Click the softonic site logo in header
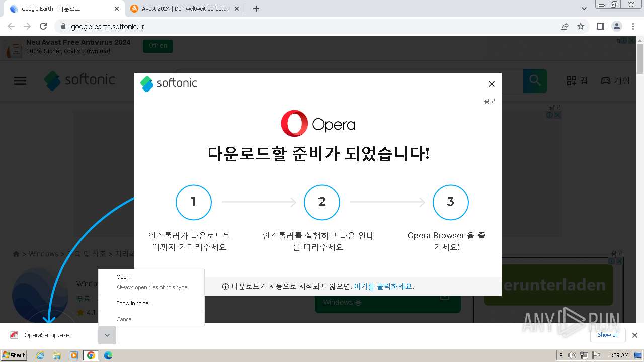644x362 pixels. point(79,80)
